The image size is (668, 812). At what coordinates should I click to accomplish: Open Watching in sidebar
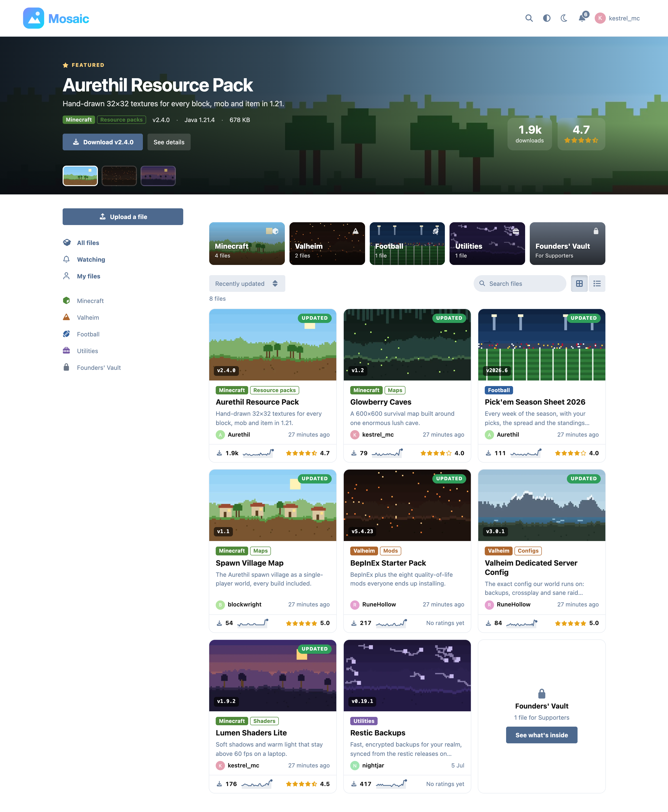[123, 259]
